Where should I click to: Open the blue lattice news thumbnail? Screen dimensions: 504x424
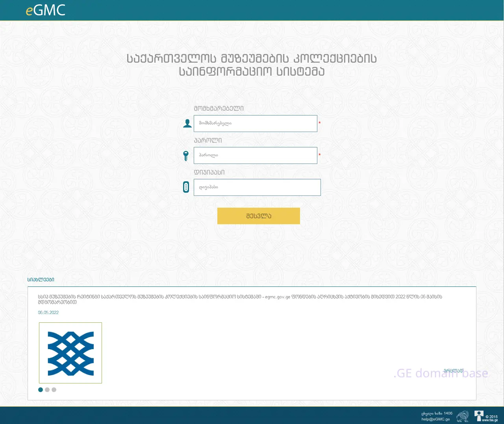tap(70, 353)
